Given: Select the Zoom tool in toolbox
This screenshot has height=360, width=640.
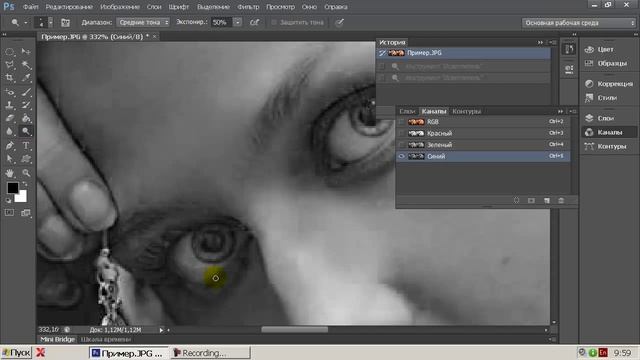Looking at the screenshot, I should coord(26,173).
